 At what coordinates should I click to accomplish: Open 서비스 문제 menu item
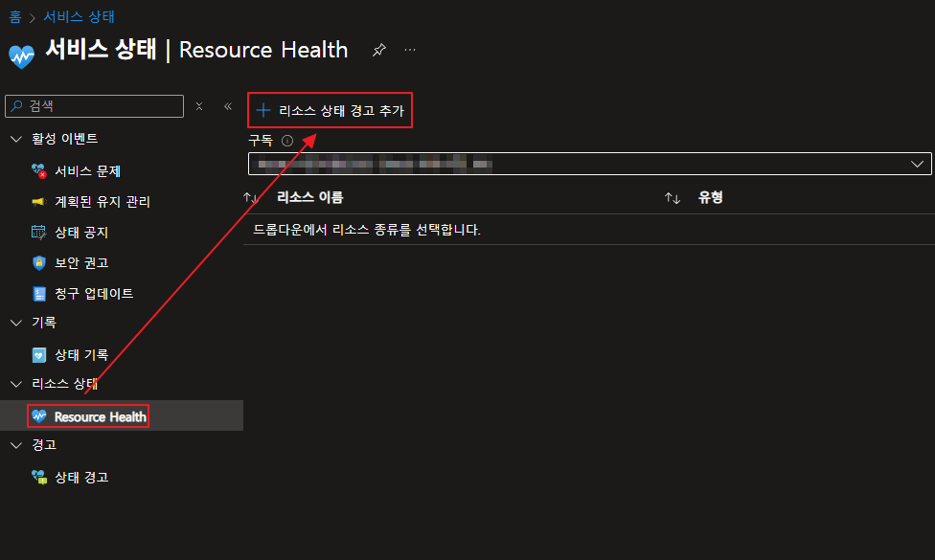[88, 171]
